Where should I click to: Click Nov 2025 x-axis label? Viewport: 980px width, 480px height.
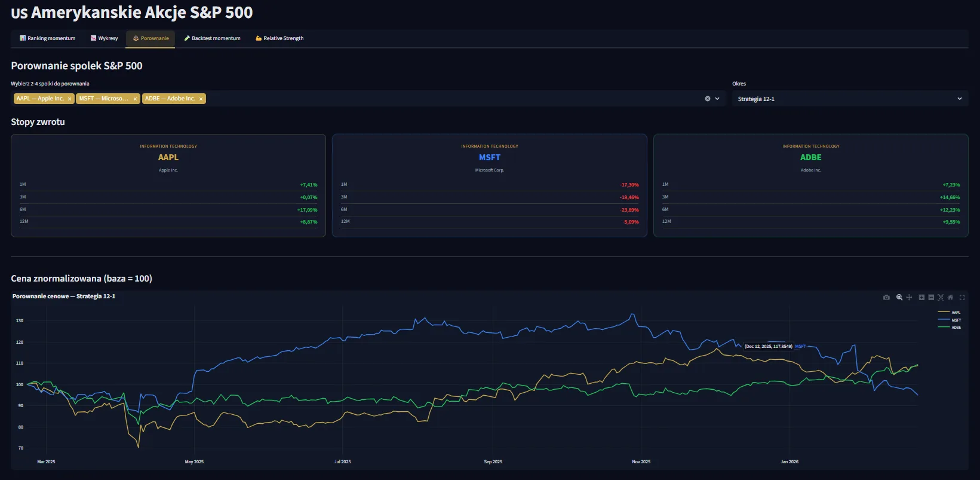[641, 461]
